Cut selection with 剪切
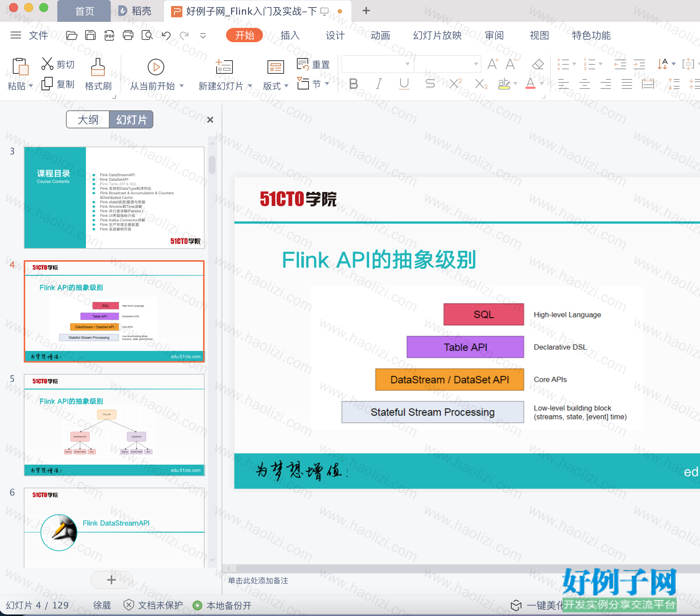Image resolution: width=700 pixels, height=616 pixels. (x=58, y=64)
